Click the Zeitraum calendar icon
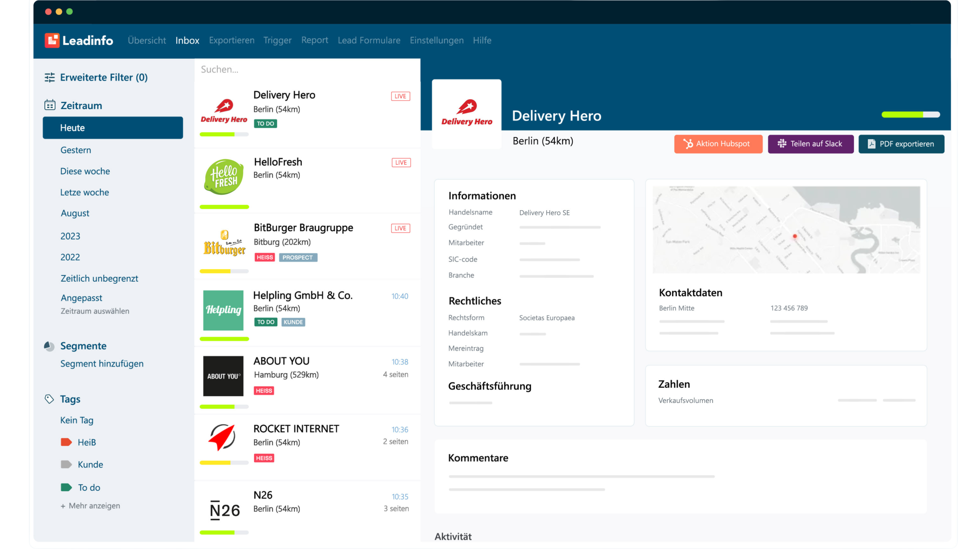 tap(50, 105)
